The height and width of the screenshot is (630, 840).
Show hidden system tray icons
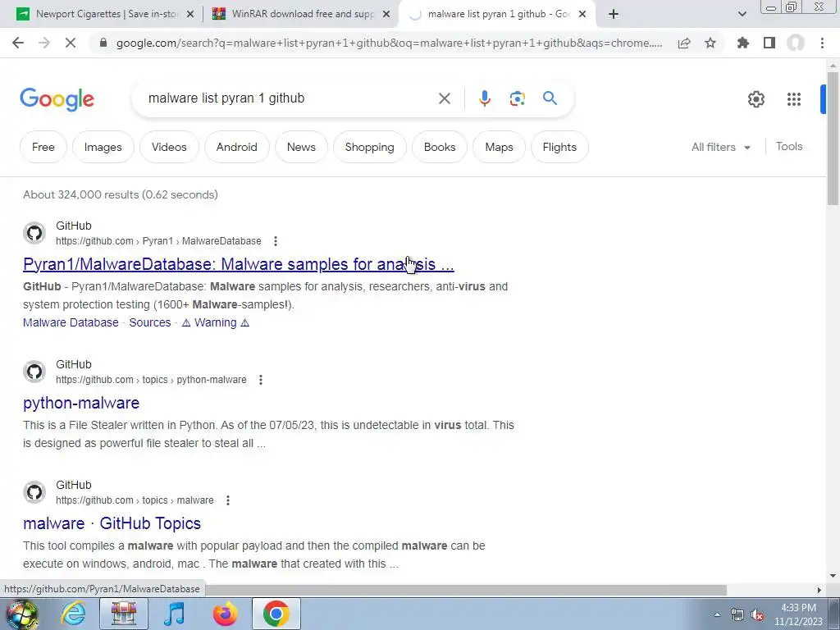[x=717, y=615]
